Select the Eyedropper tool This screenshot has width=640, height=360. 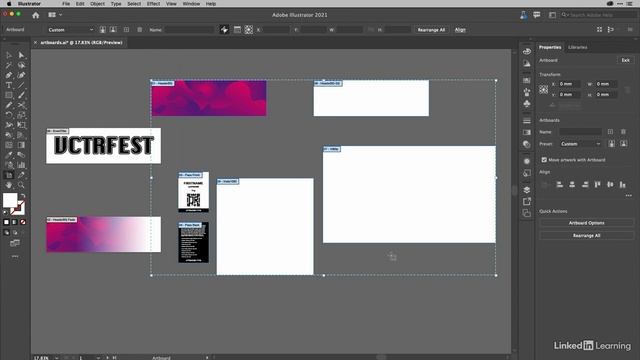tap(9, 155)
